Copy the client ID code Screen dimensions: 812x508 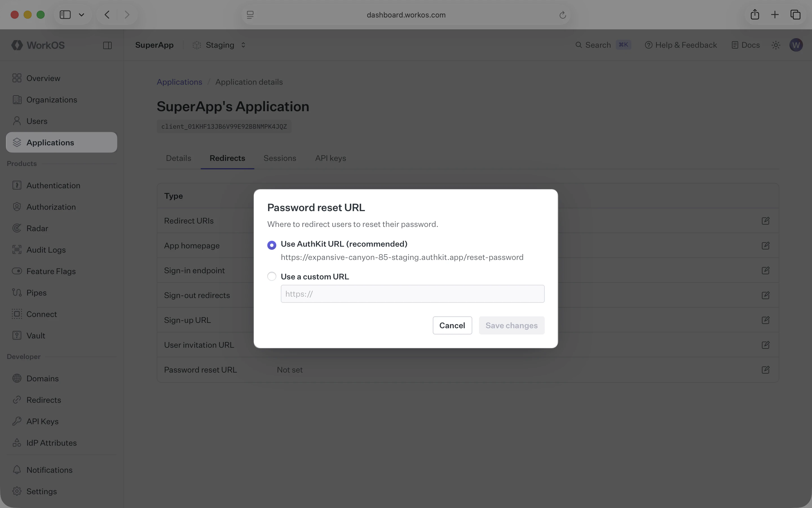[x=224, y=127]
